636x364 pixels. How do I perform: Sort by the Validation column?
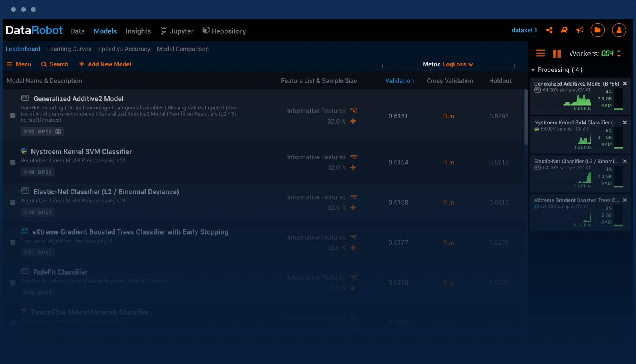click(399, 81)
